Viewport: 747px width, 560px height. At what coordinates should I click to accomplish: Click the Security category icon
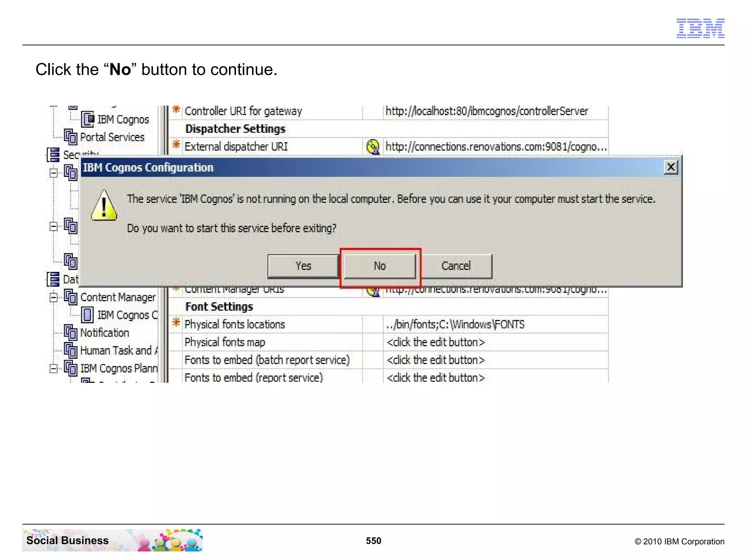[54, 155]
